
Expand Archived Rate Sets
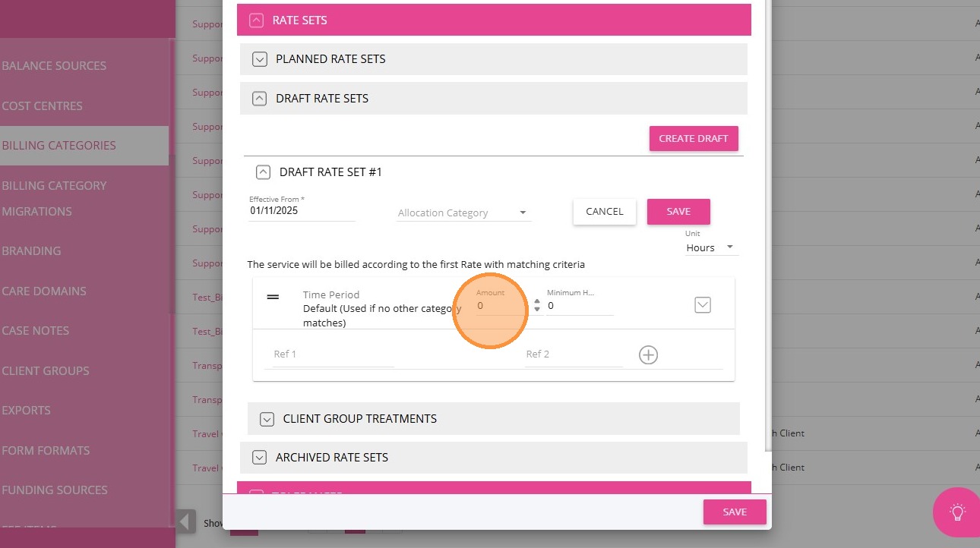260,458
